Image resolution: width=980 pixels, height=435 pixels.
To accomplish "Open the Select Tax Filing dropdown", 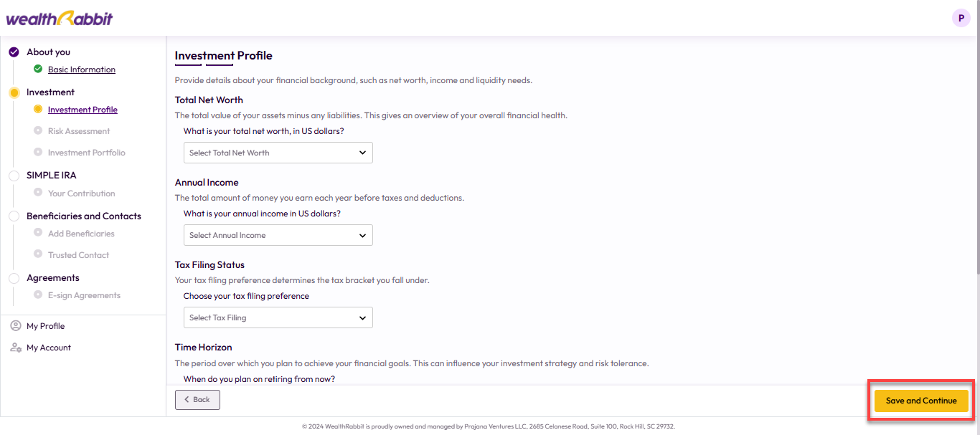I will point(278,317).
